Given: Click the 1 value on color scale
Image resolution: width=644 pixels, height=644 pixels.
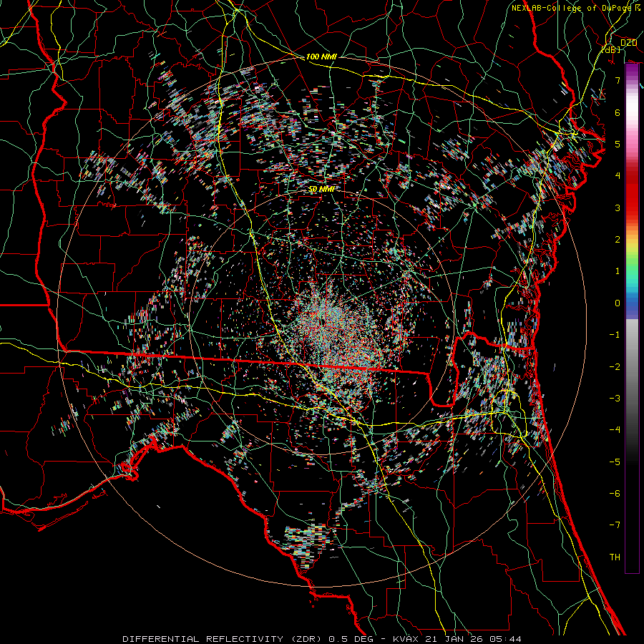Looking at the screenshot, I should point(618,271).
